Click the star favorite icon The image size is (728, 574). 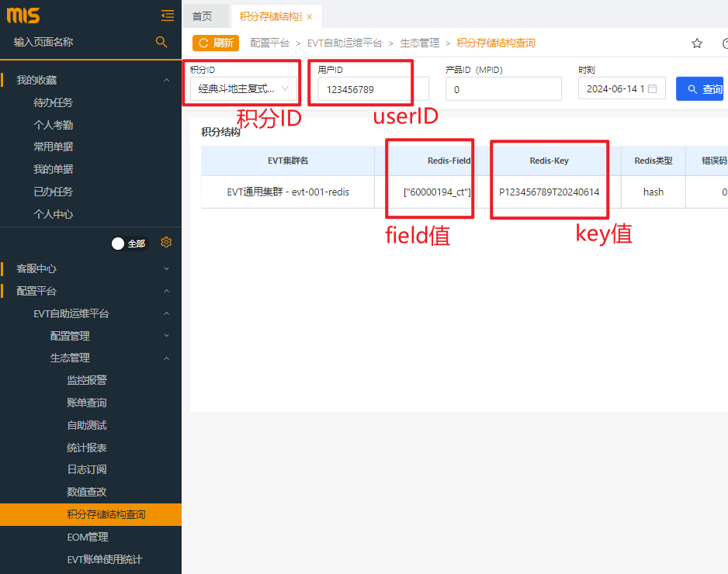697,43
